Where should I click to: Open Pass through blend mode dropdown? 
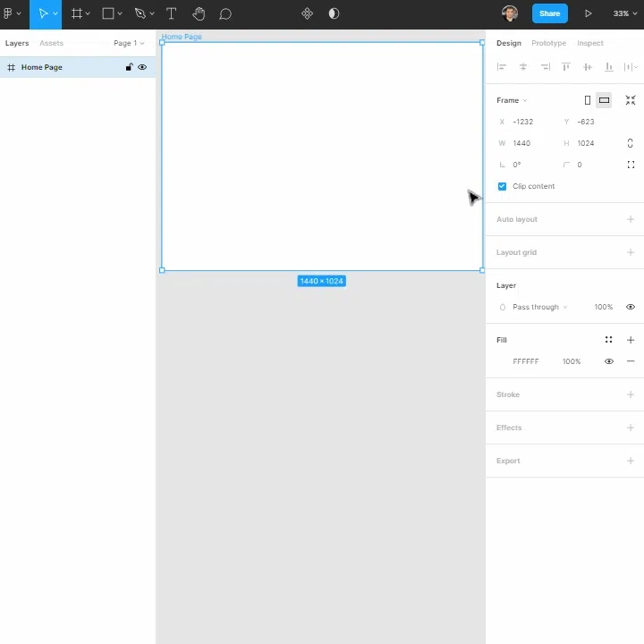point(539,307)
